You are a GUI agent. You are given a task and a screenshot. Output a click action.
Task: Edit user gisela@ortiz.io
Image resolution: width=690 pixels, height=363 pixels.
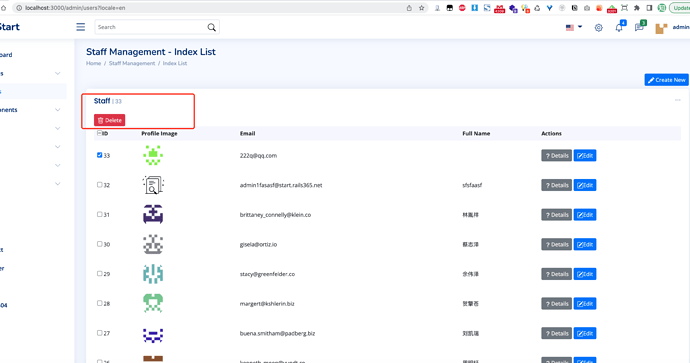click(585, 244)
